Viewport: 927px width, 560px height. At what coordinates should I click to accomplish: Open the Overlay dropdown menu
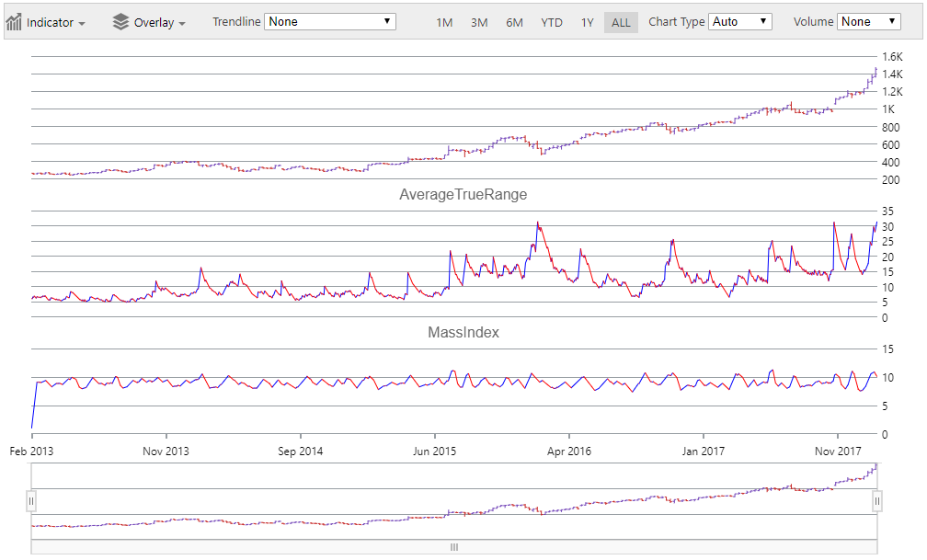point(154,21)
